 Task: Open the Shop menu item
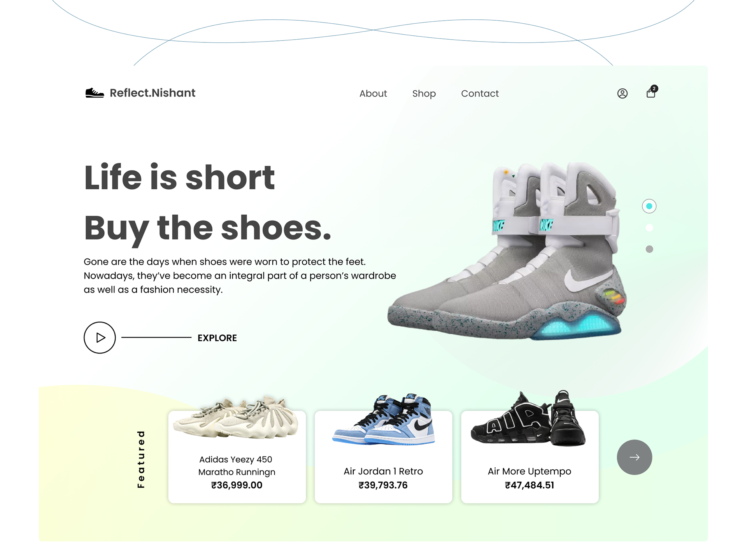click(424, 94)
